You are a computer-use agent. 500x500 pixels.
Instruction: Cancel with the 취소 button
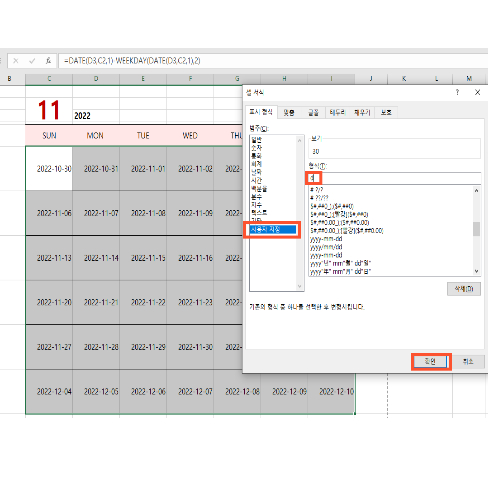pyautogui.click(x=468, y=362)
